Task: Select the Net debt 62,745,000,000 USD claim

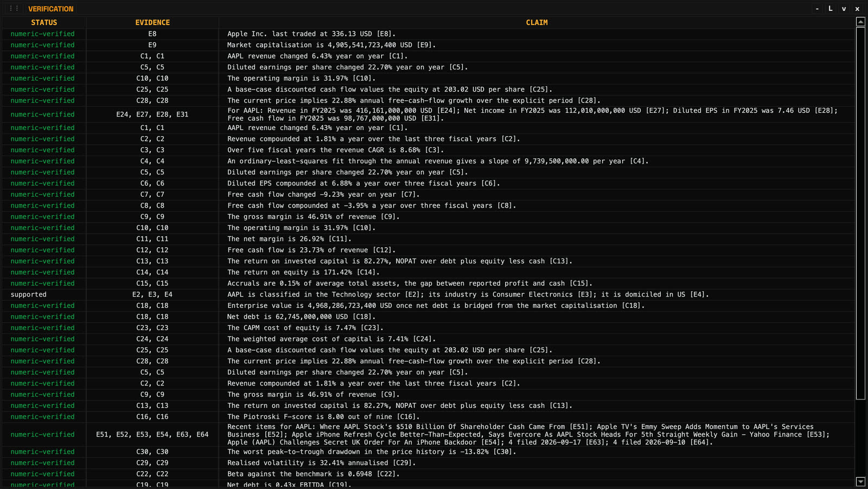Action: click(x=301, y=317)
